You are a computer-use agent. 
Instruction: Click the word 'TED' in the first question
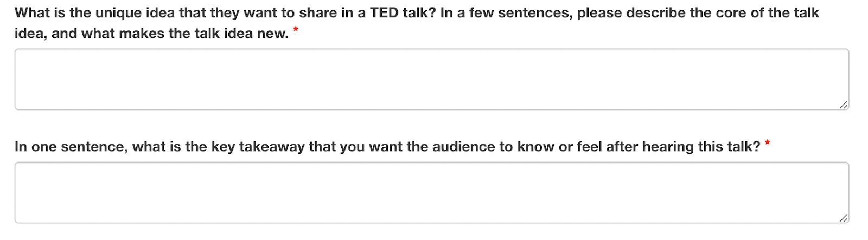pyautogui.click(x=384, y=13)
